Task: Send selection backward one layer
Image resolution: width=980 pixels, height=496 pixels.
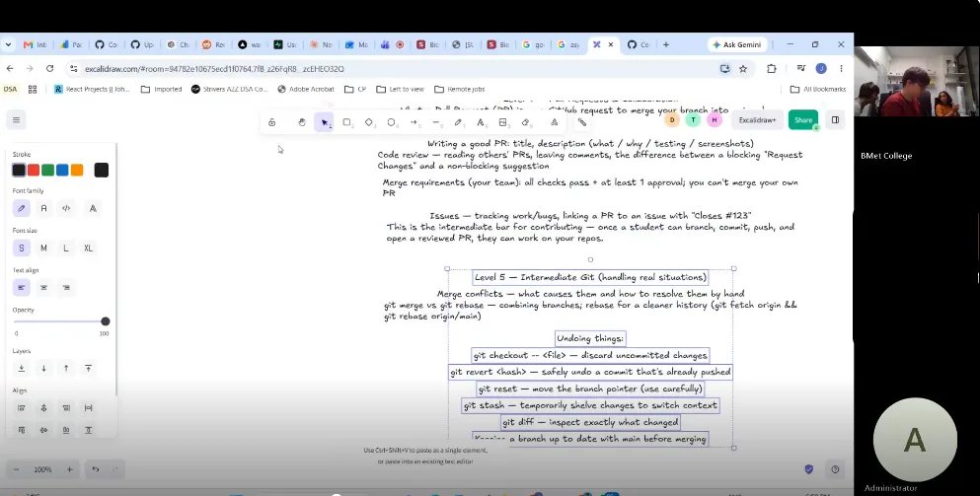Action: point(43,368)
